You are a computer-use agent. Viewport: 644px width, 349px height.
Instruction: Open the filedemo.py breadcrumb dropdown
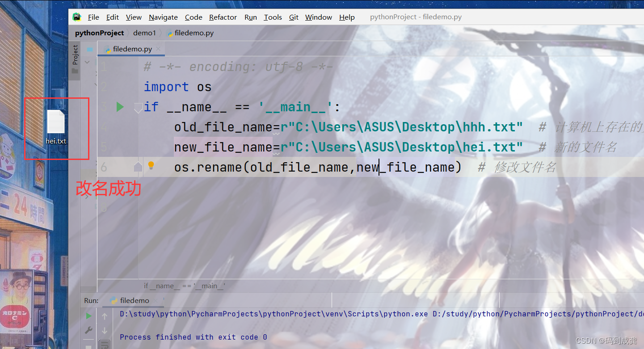click(x=194, y=33)
